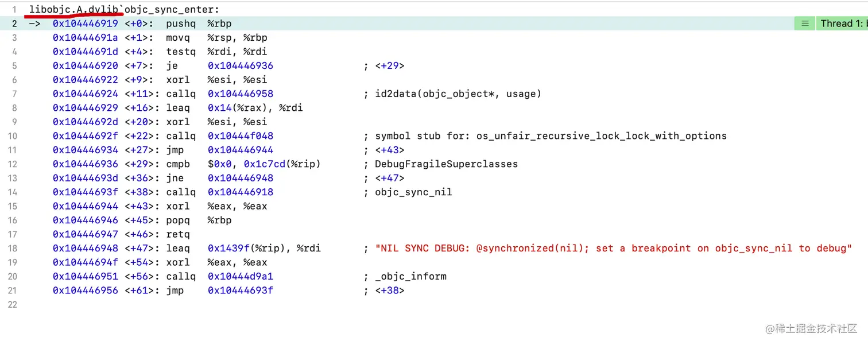
Task: Follow the objc_sync_nil call address 0x104446918
Action: (240, 192)
